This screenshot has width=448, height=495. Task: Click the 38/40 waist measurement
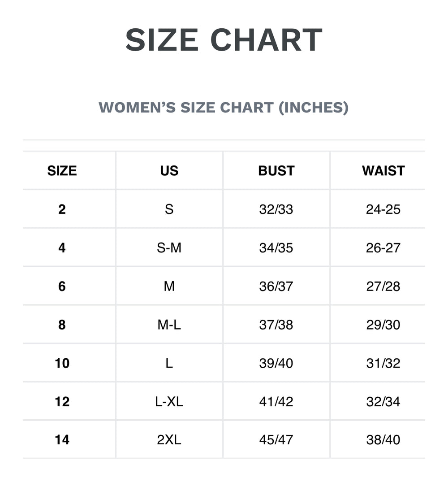tap(383, 440)
